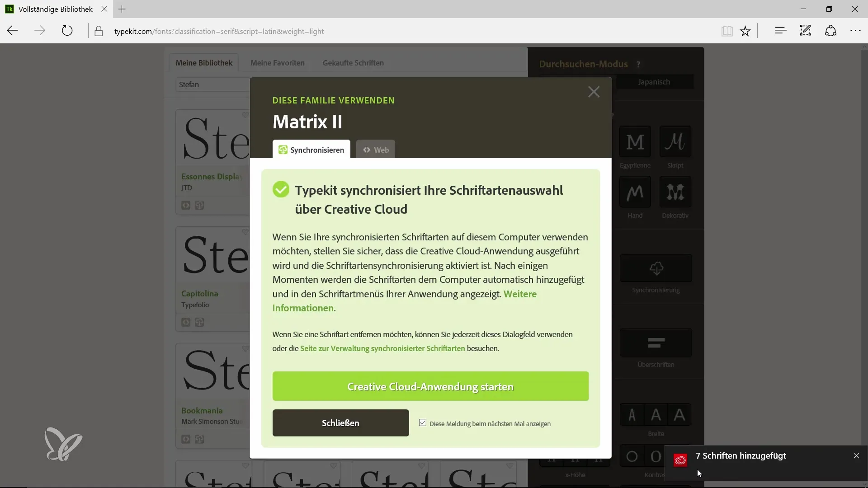Click the lock icon in the address bar
The image size is (868, 488).
pos(99,31)
